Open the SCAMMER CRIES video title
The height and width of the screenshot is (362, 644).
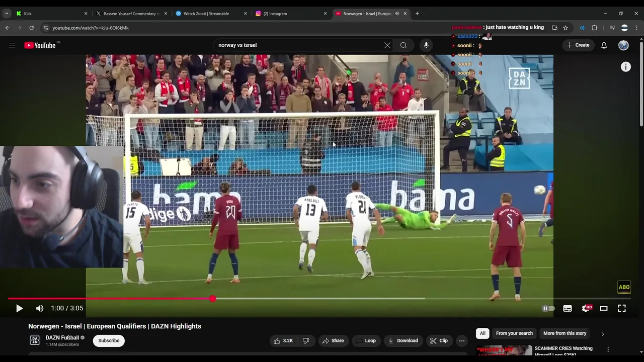pos(563,351)
